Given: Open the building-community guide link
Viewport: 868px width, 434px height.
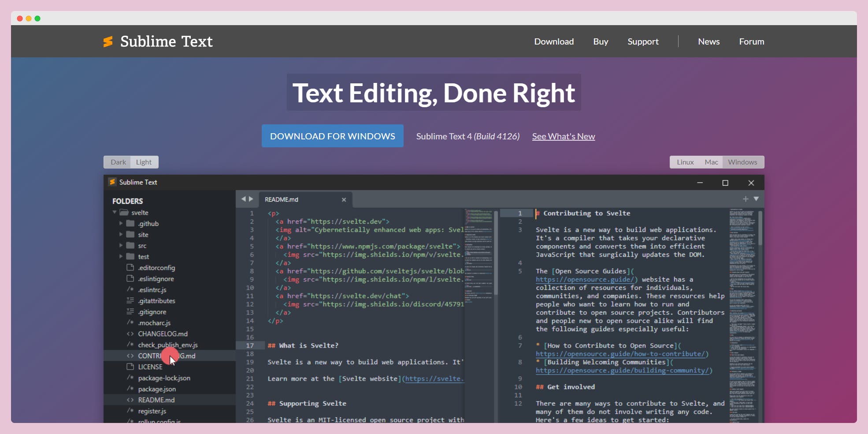Looking at the screenshot, I should (x=623, y=370).
